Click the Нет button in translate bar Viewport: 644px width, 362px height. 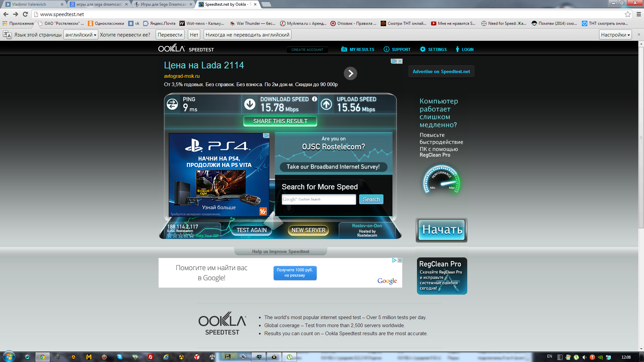pyautogui.click(x=194, y=35)
